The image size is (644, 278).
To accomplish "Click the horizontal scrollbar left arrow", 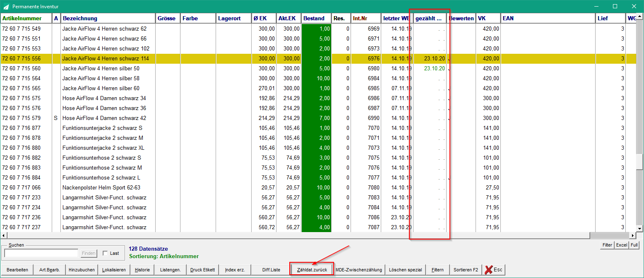I will pyautogui.click(x=4, y=235).
